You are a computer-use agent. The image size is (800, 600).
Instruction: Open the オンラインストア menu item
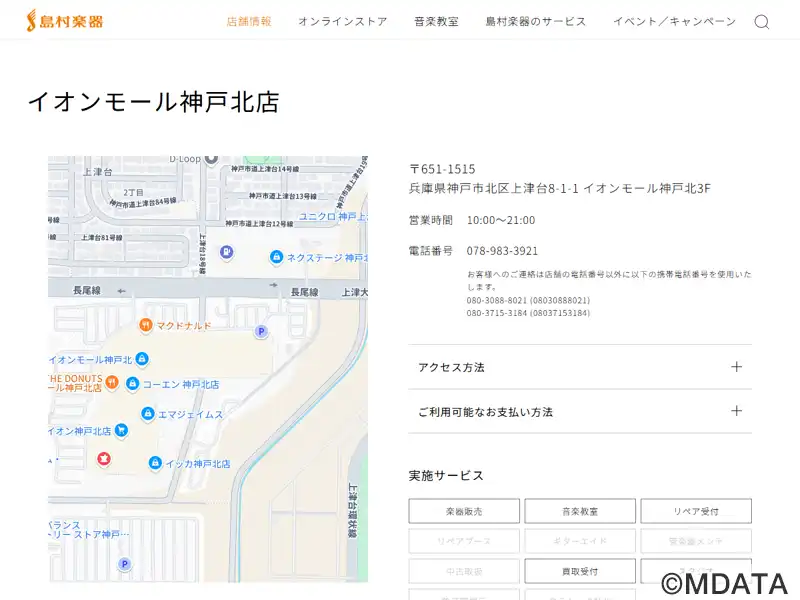click(342, 21)
